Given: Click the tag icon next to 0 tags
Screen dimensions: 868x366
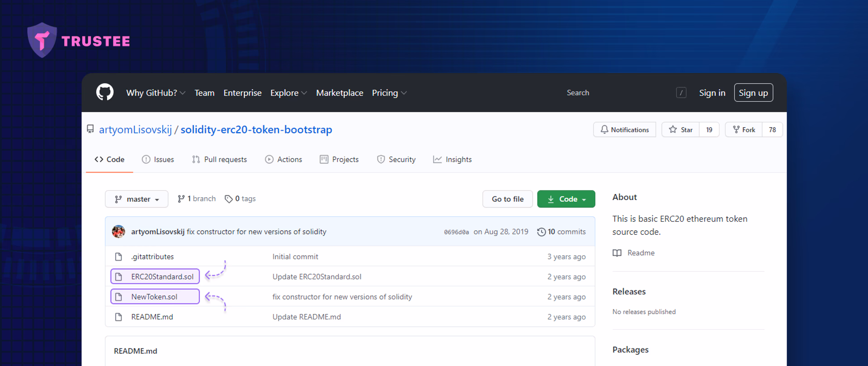Looking at the screenshot, I should pos(229,199).
